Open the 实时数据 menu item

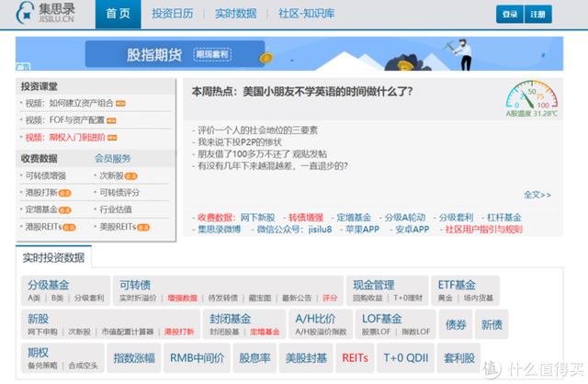(236, 14)
